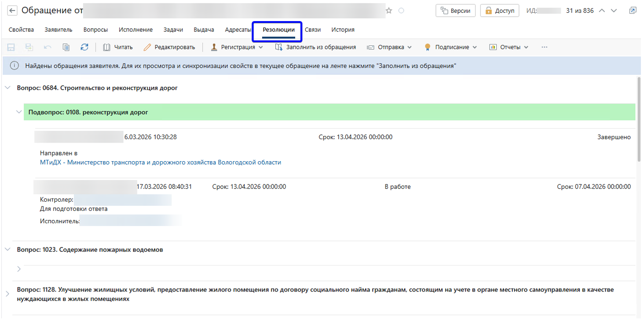Open card in new window icon
The image size is (644, 321).
click(x=633, y=11)
